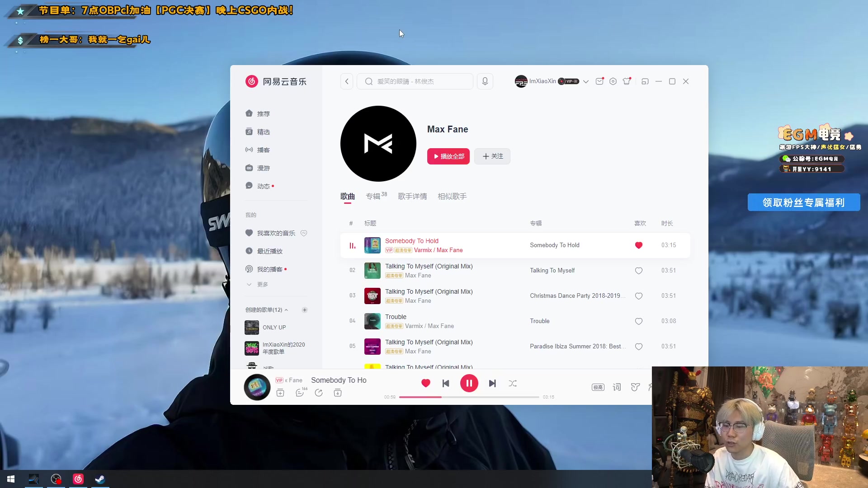Open comments icon showing 166
Viewport: 868px width, 488px height.
[x=300, y=392]
